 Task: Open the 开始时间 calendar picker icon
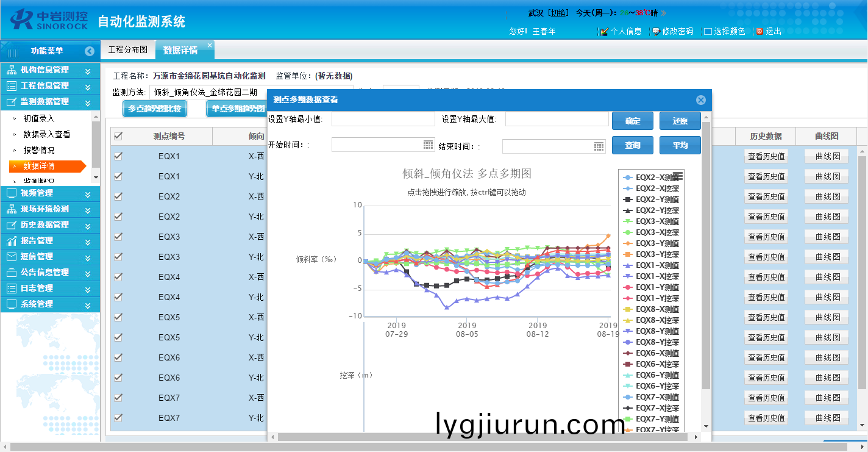point(428,145)
